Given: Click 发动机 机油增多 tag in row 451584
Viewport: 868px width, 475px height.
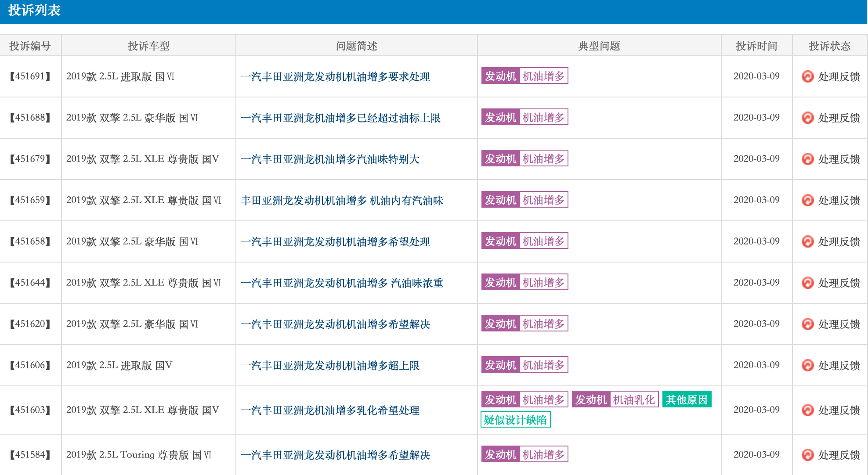Looking at the screenshot, I should [x=524, y=454].
